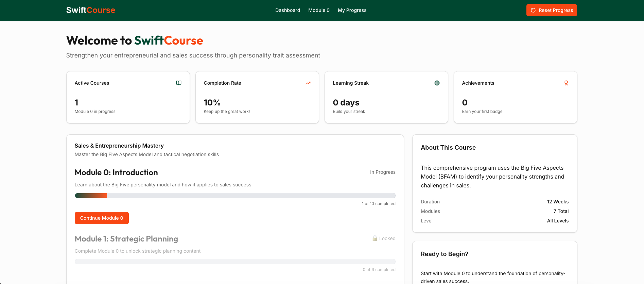Open My Progress in the navigation bar
Image resolution: width=644 pixels, height=284 pixels.
click(x=352, y=10)
